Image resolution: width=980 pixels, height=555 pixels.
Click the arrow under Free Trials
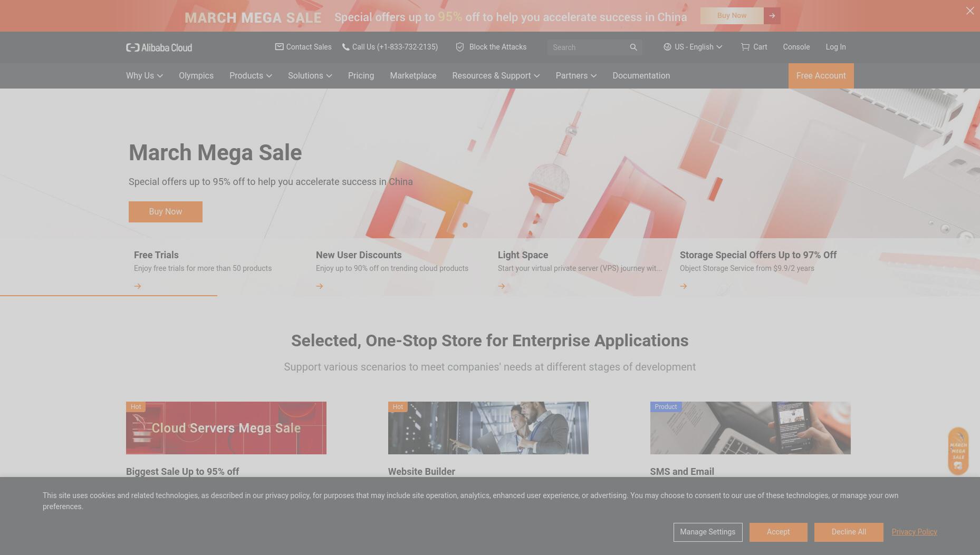[138, 286]
